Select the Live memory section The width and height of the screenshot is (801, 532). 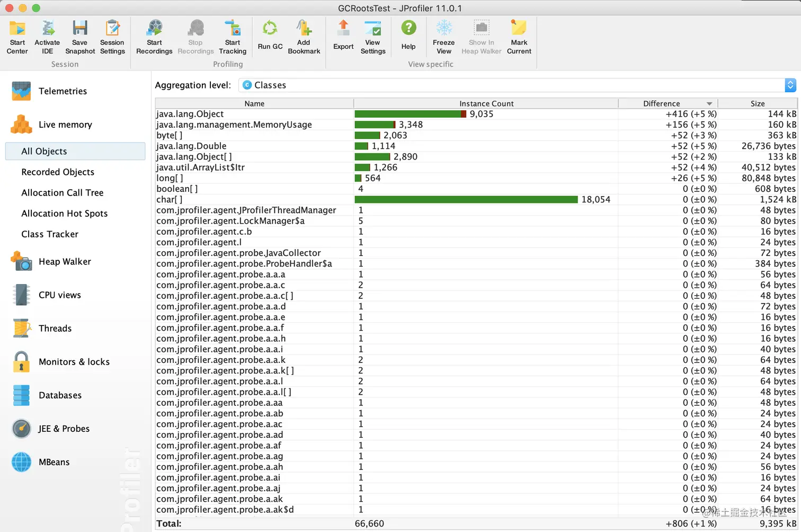51,125
